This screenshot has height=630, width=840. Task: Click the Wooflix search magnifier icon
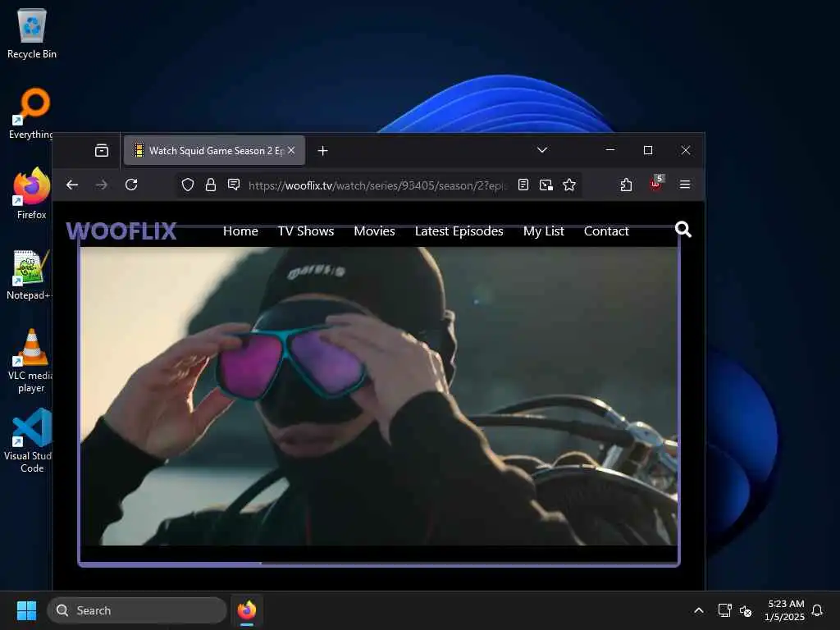683,230
